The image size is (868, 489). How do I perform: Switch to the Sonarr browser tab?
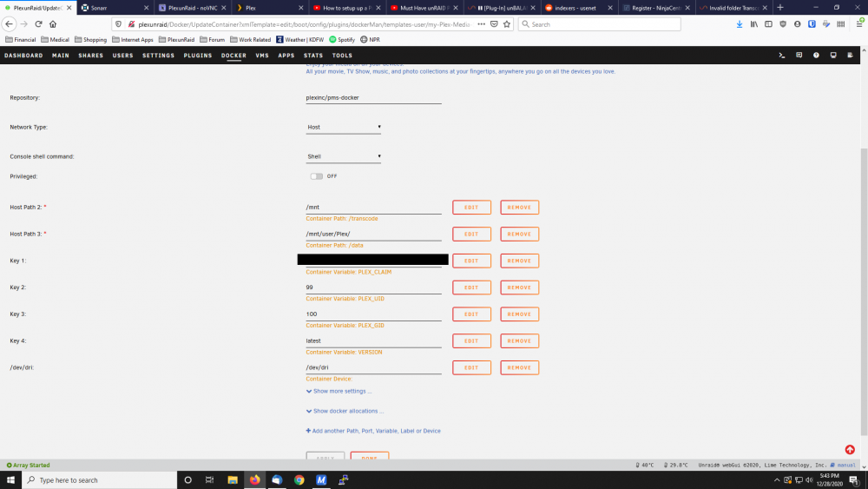[x=114, y=8]
